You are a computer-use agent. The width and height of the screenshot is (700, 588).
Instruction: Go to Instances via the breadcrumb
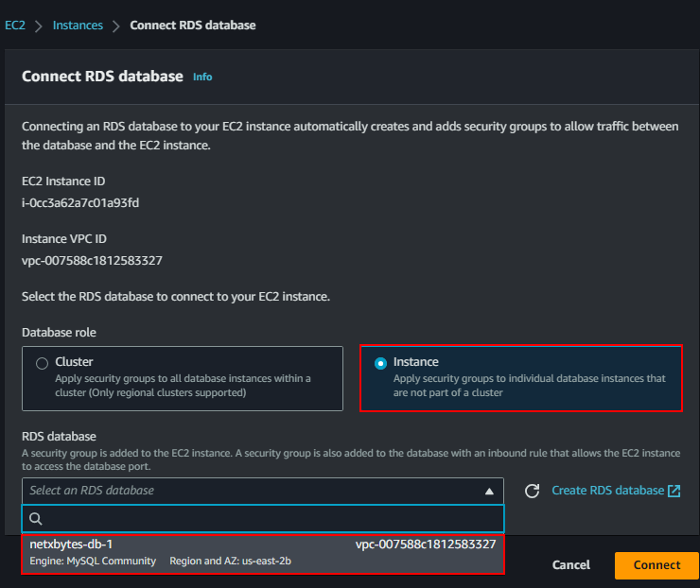coord(78,26)
